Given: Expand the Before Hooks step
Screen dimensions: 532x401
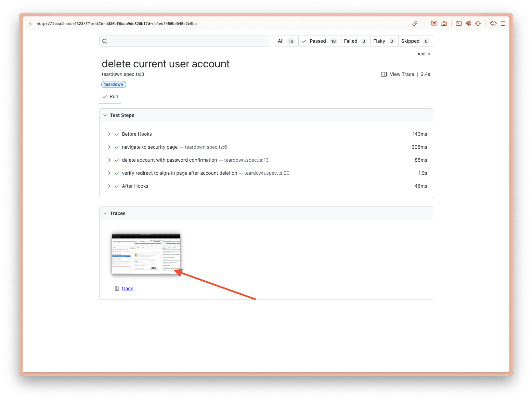Looking at the screenshot, I should (x=109, y=134).
